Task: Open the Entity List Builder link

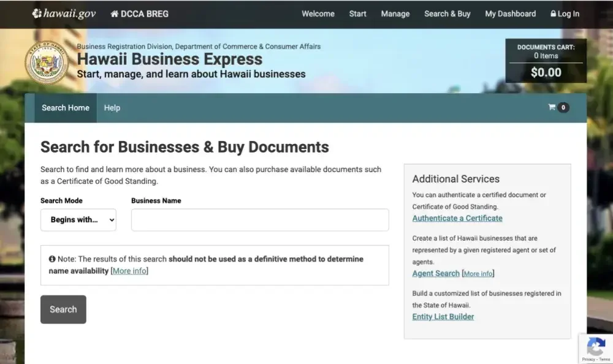Action: [443, 317]
